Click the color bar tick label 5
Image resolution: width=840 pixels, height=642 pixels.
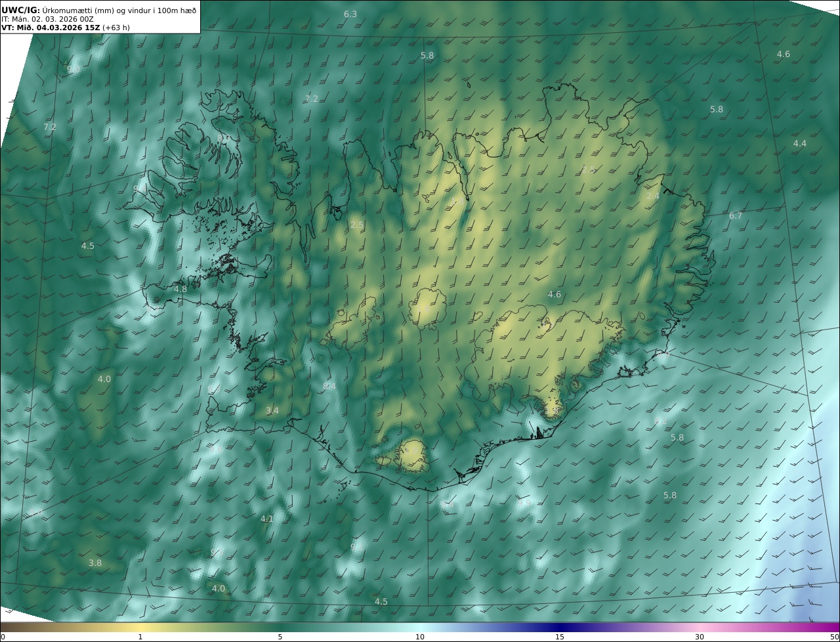(280, 637)
